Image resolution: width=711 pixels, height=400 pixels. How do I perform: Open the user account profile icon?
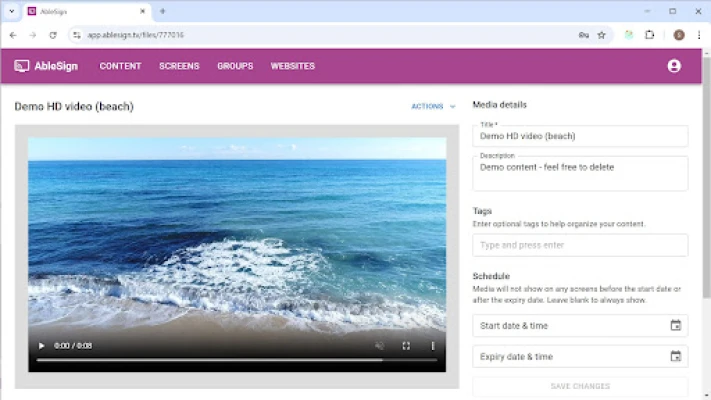coord(673,66)
